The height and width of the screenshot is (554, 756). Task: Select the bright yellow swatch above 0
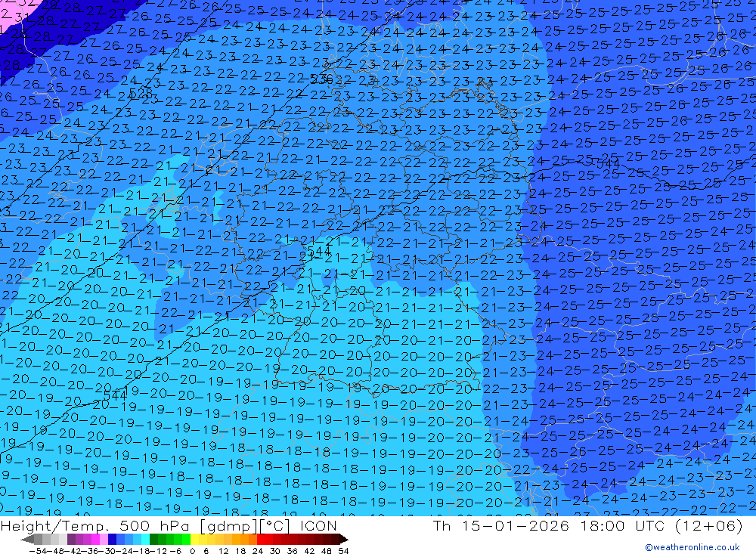[x=195, y=540]
